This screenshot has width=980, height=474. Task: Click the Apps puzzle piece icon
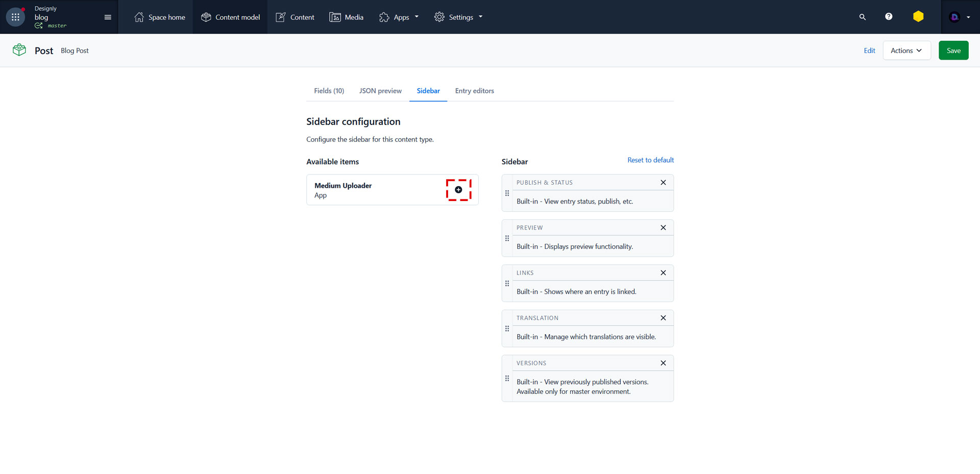384,17
